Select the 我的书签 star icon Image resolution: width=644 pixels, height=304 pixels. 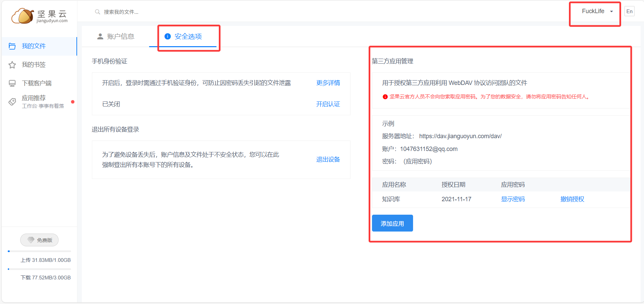click(12, 64)
